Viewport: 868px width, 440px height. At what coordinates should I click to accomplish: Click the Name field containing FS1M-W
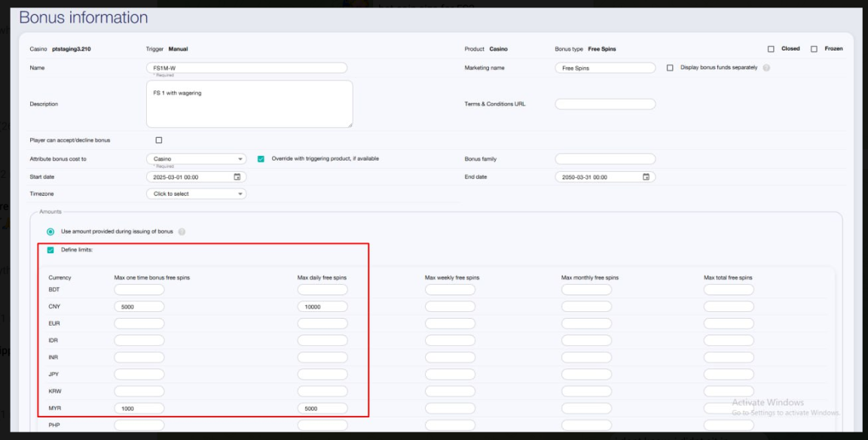click(x=246, y=68)
